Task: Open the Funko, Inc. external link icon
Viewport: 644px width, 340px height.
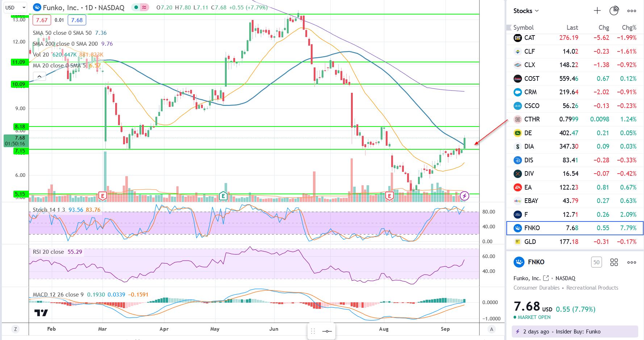Action: (546, 278)
